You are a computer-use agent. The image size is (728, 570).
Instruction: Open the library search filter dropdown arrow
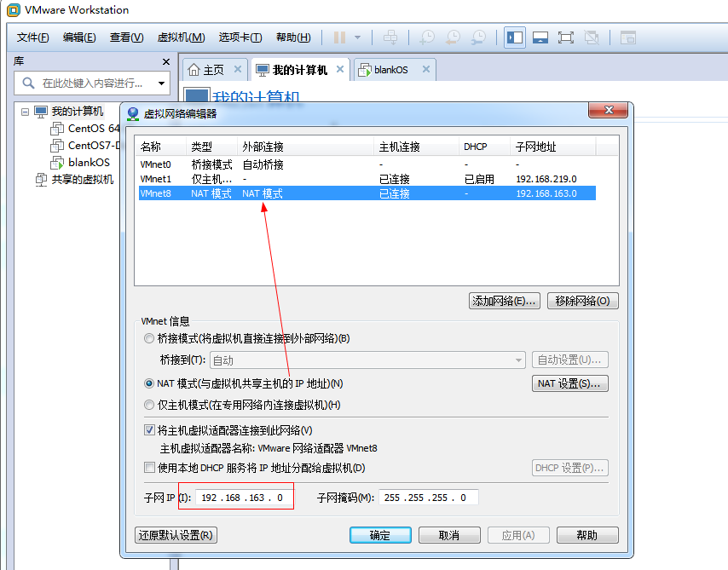[161, 83]
